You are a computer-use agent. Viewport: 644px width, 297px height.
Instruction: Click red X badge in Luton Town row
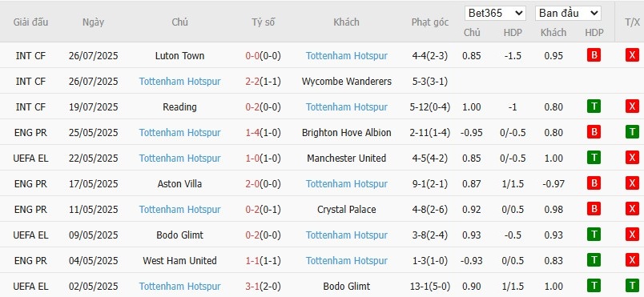point(632,55)
